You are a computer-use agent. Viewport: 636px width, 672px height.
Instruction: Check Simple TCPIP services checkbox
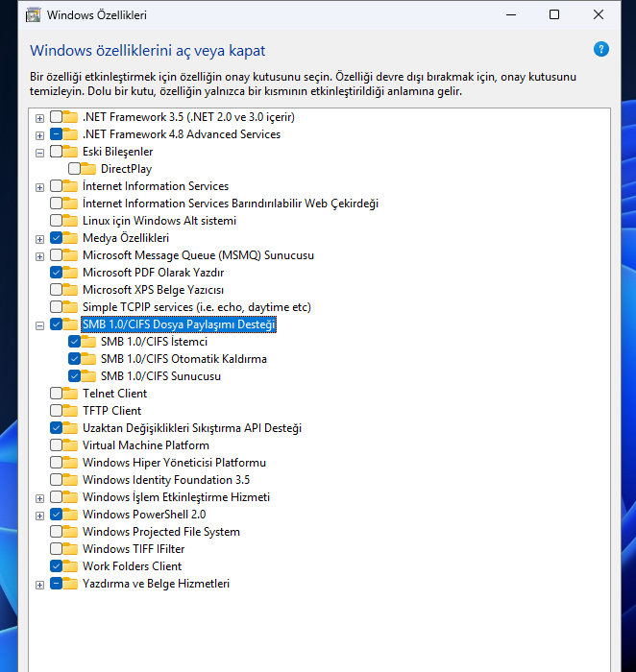(x=56, y=307)
